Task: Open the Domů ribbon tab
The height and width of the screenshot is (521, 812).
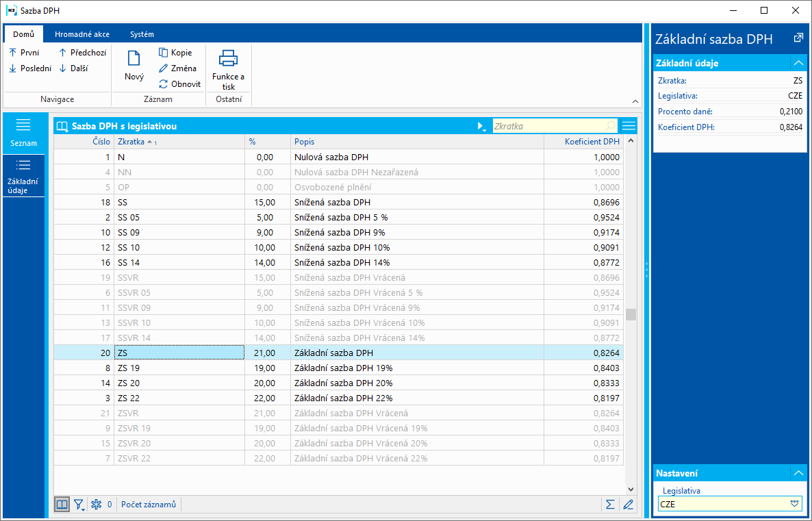Action: [x=23, y=34]
